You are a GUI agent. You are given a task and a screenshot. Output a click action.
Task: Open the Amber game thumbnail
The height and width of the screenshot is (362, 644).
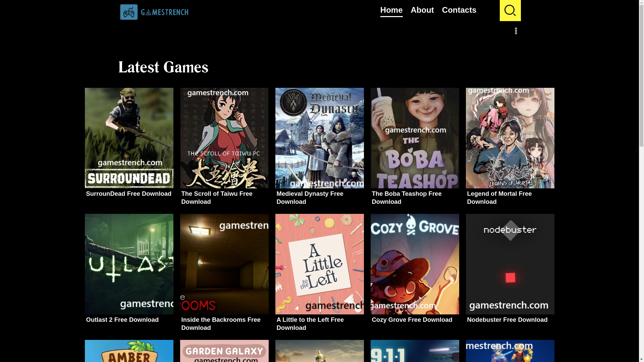click(129, 351)
